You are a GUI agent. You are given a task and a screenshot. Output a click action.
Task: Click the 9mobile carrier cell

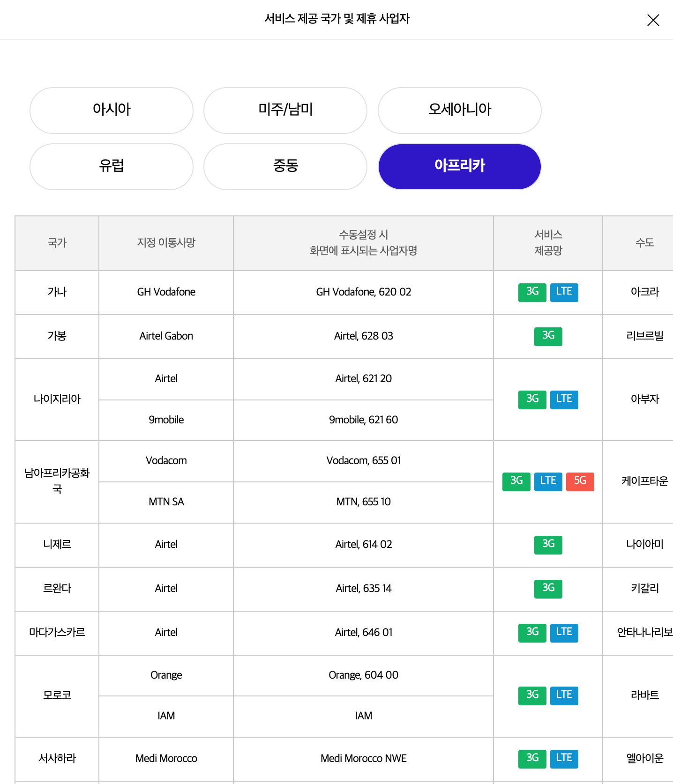pyautogui.click(x=166, y=420)
